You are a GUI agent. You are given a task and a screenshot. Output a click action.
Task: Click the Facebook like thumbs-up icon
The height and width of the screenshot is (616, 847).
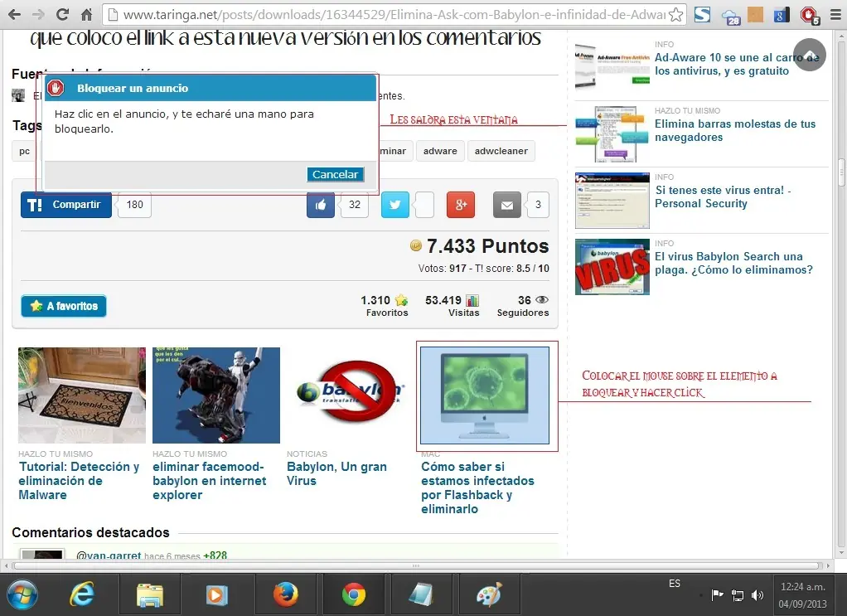(x=321, y=205)
